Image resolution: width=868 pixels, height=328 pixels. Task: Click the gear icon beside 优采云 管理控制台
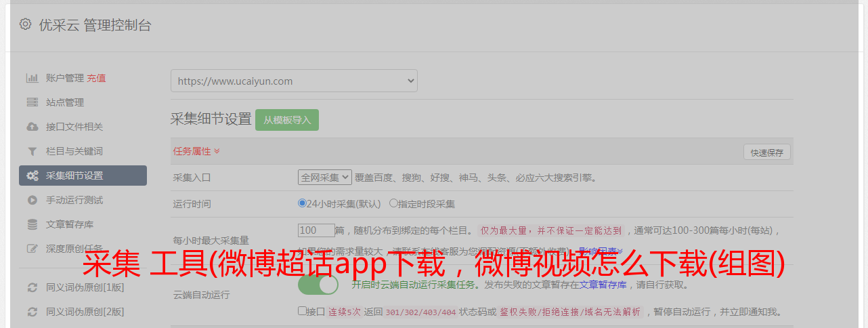click(25, 24)
